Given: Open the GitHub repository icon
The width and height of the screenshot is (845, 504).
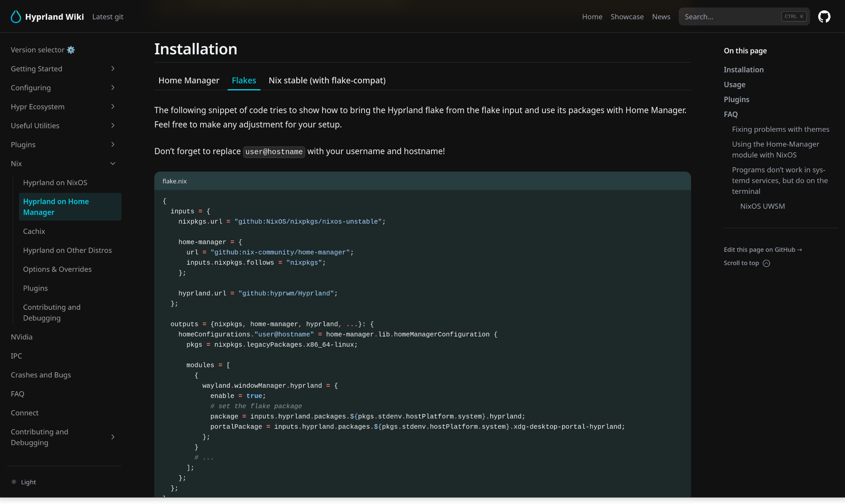Looking at the screenshot, I should [824, 17].
